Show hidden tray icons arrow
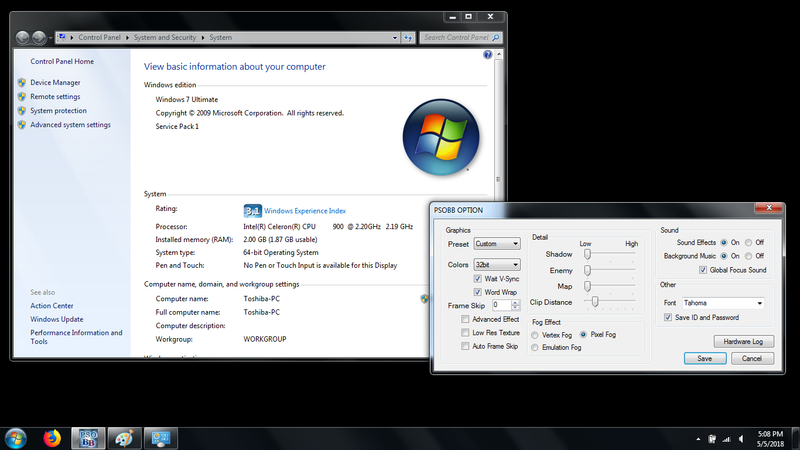This screenshot has height=450, width=800. (698, 439)
